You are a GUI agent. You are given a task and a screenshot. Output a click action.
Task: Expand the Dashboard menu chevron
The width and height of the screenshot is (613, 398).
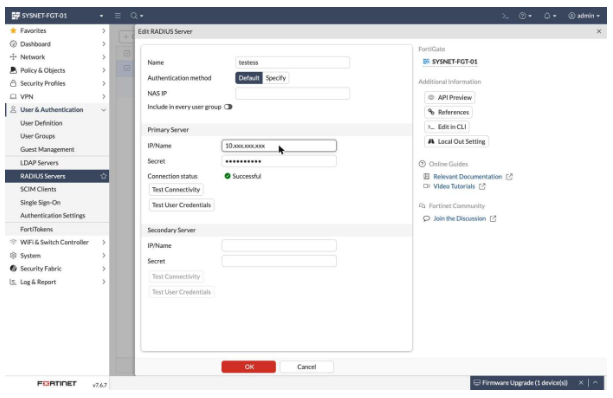[104, 44]
